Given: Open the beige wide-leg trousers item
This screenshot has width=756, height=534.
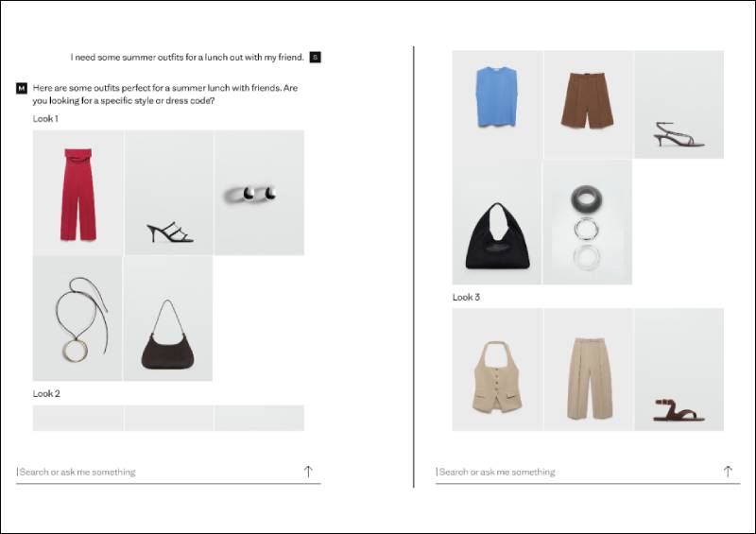Looking at the screenshot, I should [x=588, y=370].
